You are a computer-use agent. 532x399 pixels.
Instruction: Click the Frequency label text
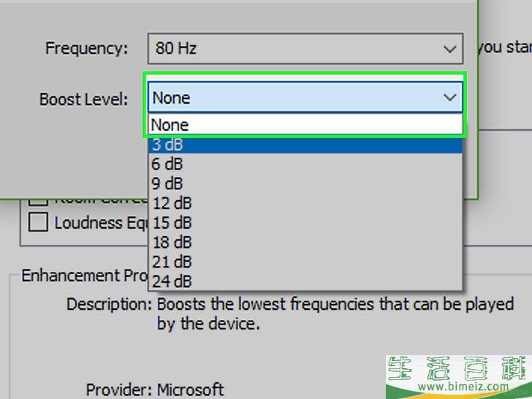86,49
